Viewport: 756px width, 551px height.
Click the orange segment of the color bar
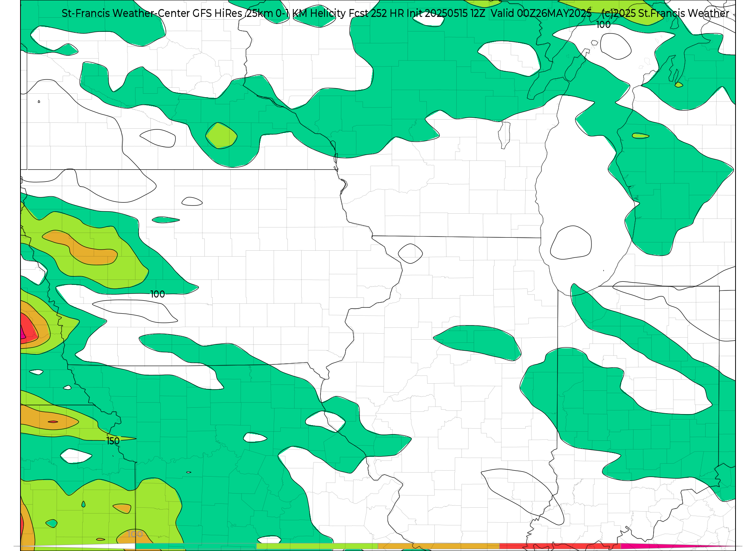tap(439, 546)
